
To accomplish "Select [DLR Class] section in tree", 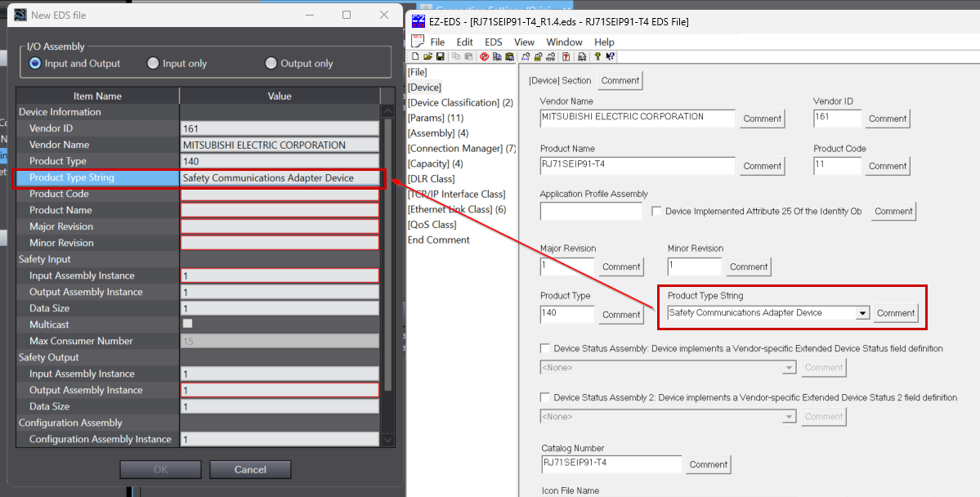I will (x=432, y=179).
